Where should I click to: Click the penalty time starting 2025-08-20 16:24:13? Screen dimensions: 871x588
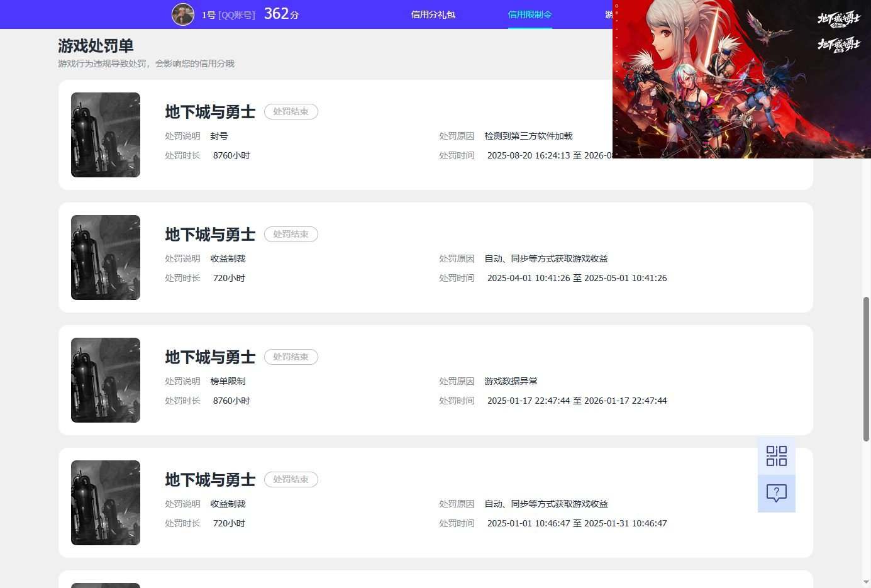coord(550,155)
